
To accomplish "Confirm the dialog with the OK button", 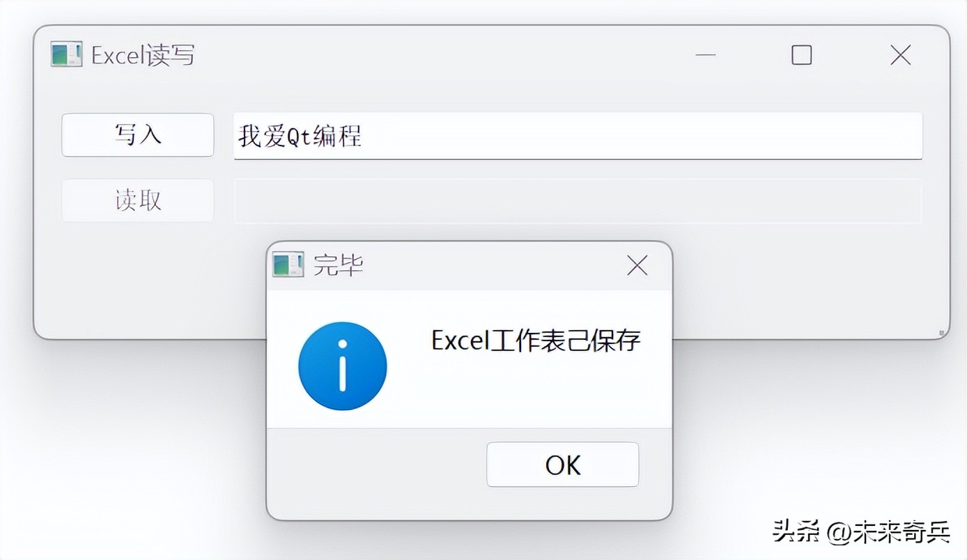I will [562, 465].
